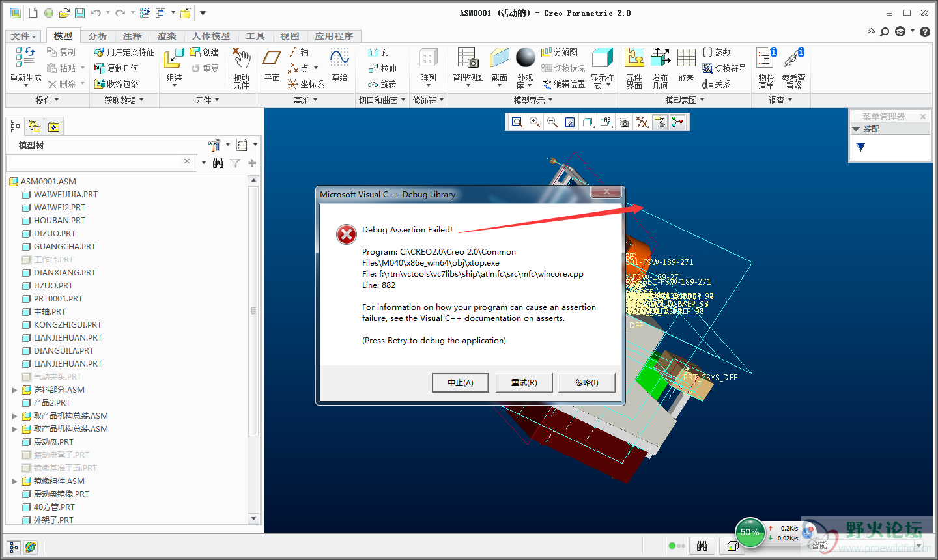This screenshot has height=560, width=938.
Task: Click the 轴 datum axis tool
Action: [x=298, y=52]
